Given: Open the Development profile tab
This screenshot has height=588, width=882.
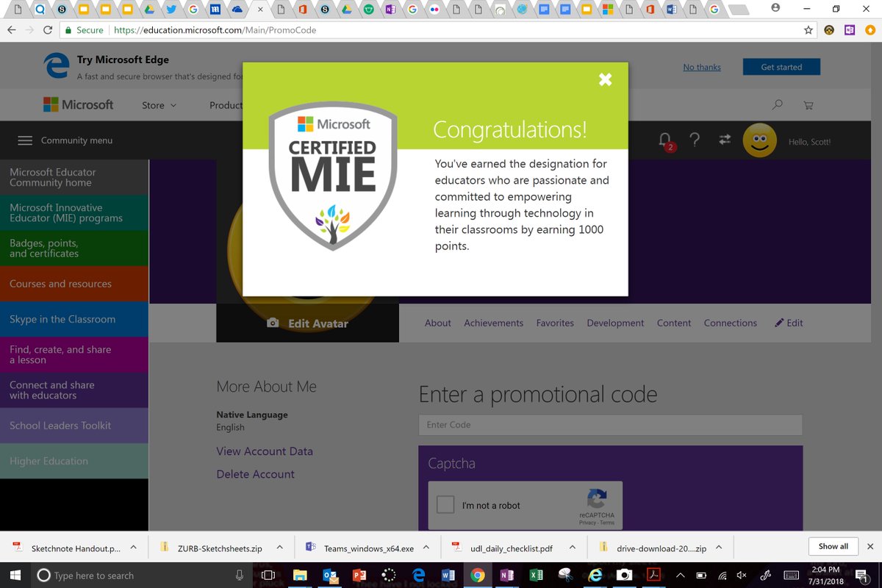Looking at the screenshot, I should [615, 323].
